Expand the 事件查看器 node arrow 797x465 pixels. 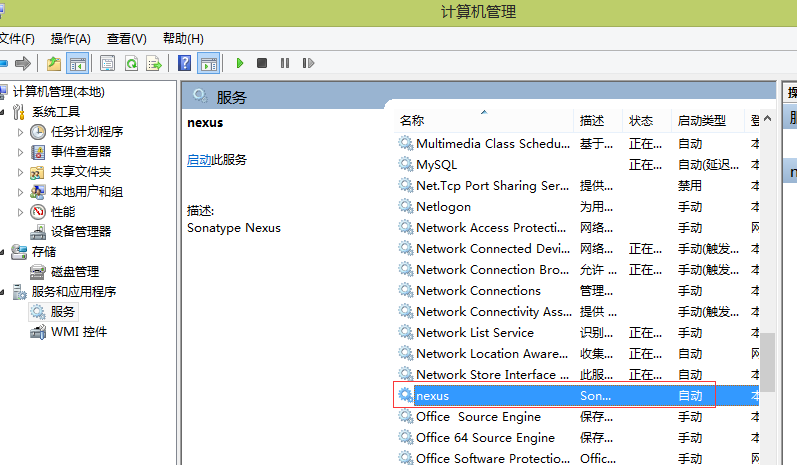coord(20,152)
